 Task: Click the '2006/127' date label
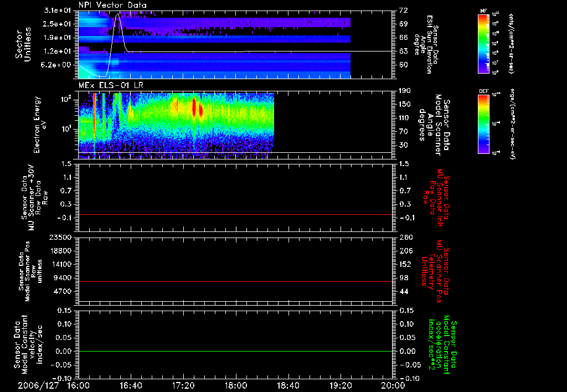pos(38,385)
